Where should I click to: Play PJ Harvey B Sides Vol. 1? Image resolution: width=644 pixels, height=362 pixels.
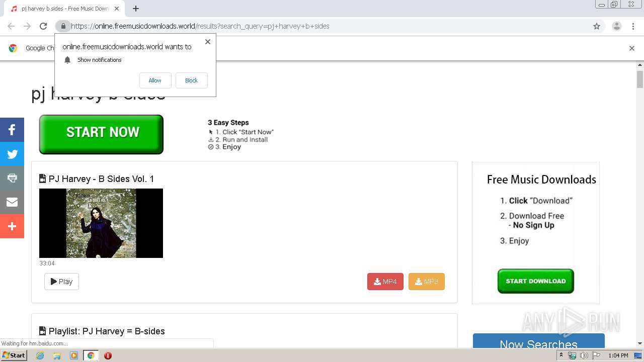pos(61,282)
